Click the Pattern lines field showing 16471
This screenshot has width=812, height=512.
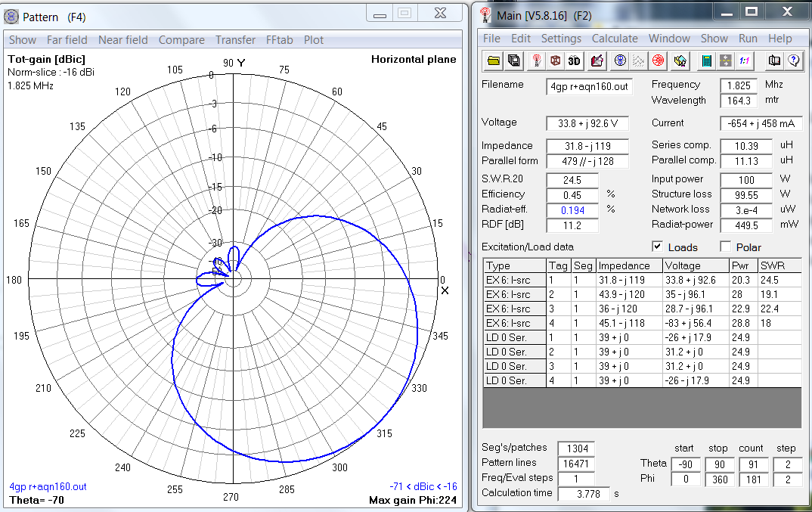[x=576, y=464]
